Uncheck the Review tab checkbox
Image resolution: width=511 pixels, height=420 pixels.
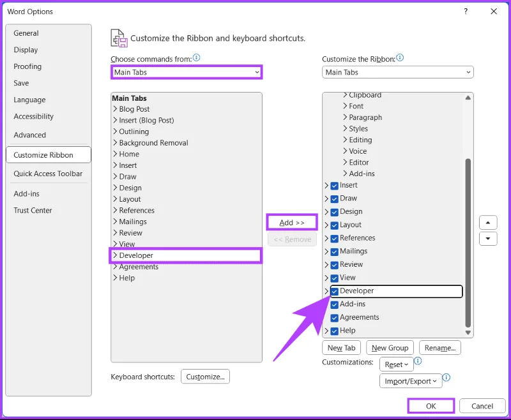(x=334, y=265)
